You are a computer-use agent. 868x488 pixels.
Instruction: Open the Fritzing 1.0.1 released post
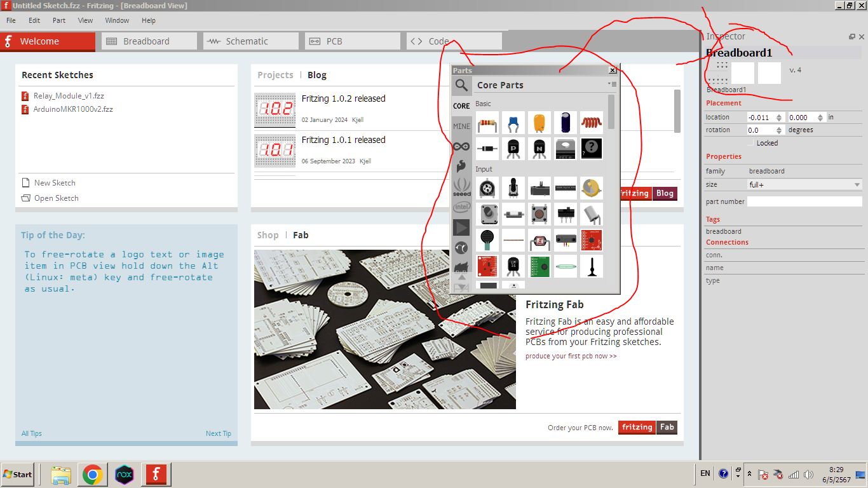[x=344, y=140]
